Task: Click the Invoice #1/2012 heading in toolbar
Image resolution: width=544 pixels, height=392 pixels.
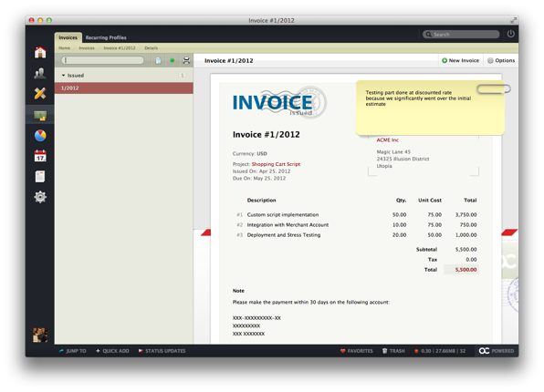Action: (x=228, y=61)
